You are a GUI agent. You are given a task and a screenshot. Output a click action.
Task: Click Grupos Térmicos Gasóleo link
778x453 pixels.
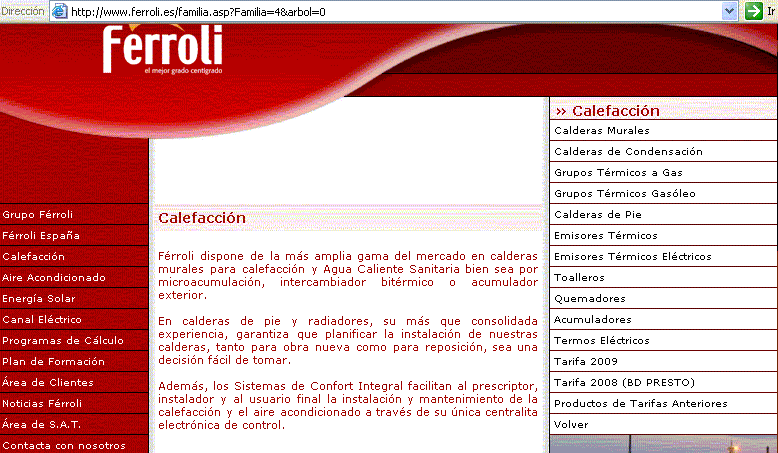click(x=625, y=194)
